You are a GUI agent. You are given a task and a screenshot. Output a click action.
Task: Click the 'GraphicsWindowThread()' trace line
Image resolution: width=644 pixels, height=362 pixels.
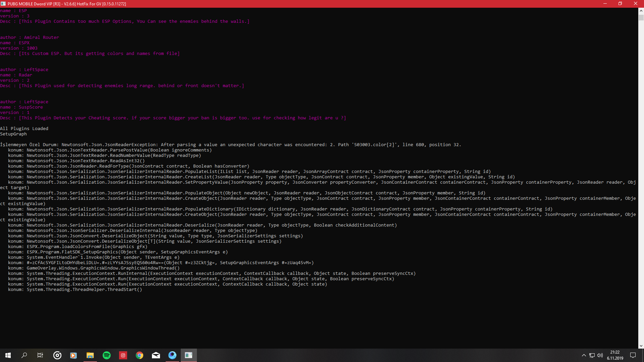point(94,268)
